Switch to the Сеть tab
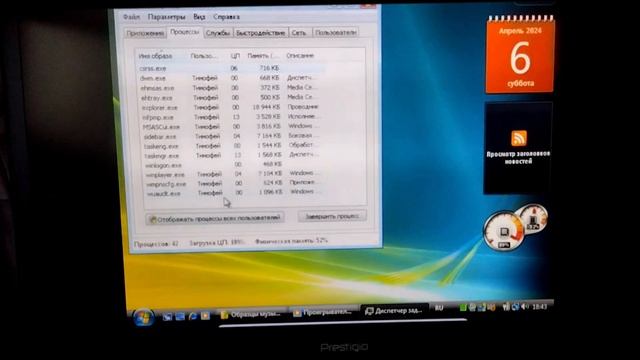Viewport: 640px width, 360px height. [x=299, y=32]
